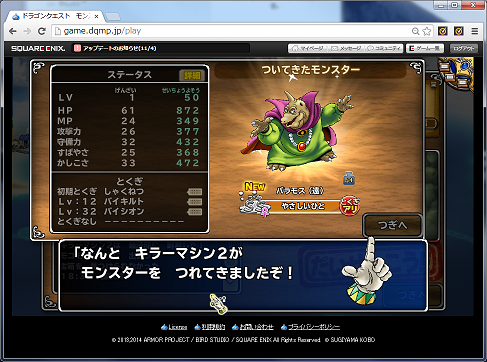Go forward in the browser
487x362 pixels.
[x=27, y=31]
